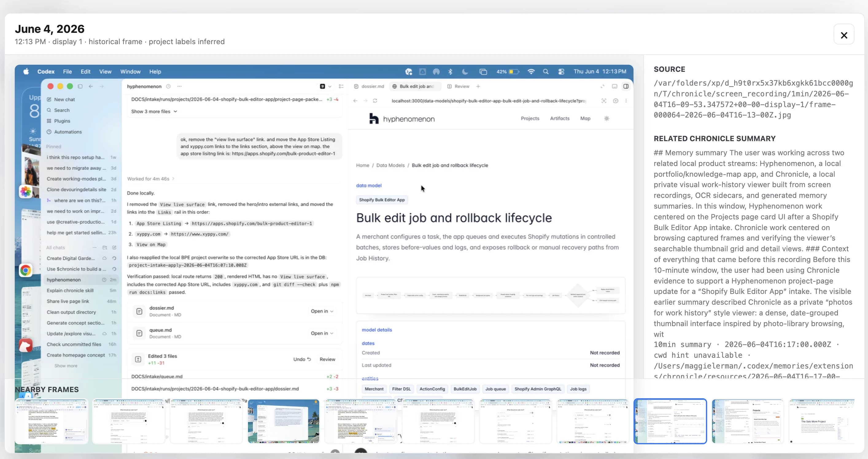Open the Window menu in menu bar
Image resolution: width=868 pixels, height=459 pixels.
[x=130, y=71]
